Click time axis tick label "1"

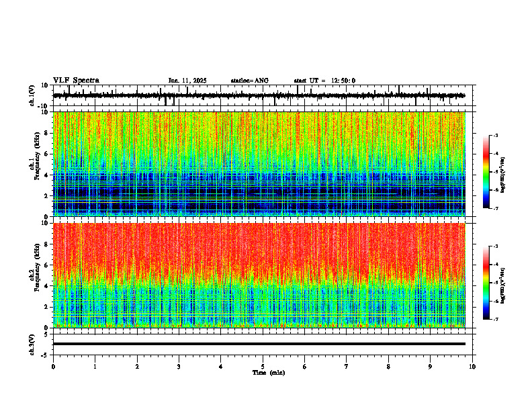click(95, 367)
